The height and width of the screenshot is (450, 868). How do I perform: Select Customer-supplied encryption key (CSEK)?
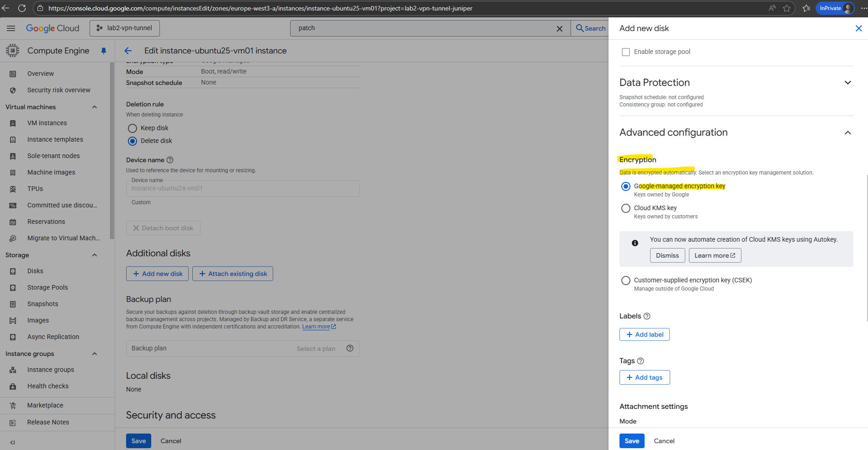pyautogui.click(x=626, y=281)
